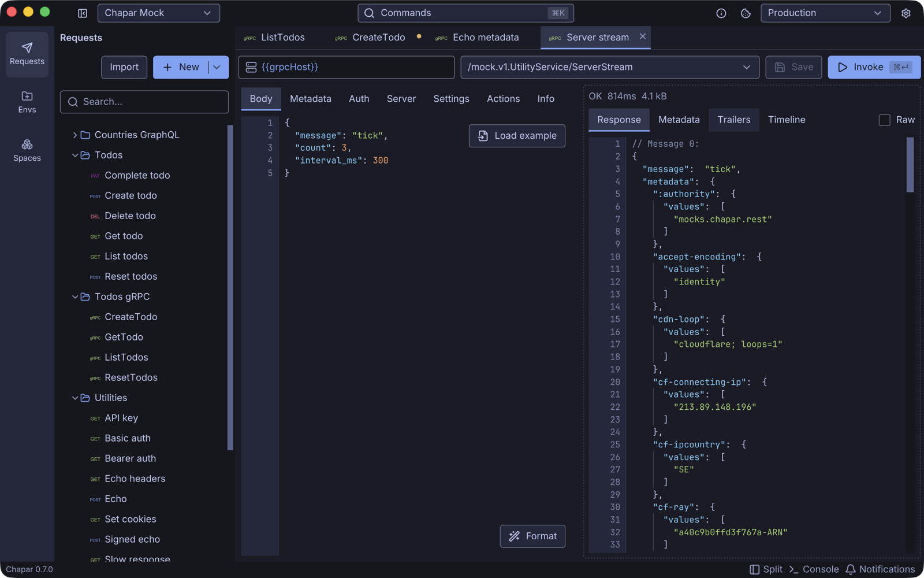The image size is (924, 578).
Task: Switch to the response Metadata tab
Action: pyautogui.click(x=679, y=120)
